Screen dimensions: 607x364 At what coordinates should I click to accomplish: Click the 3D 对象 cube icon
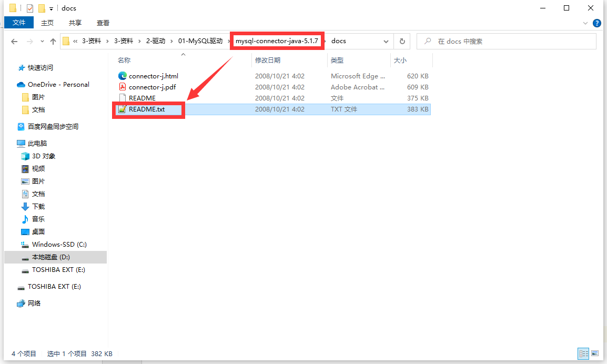pyautogui.click(x=25, y=156)
